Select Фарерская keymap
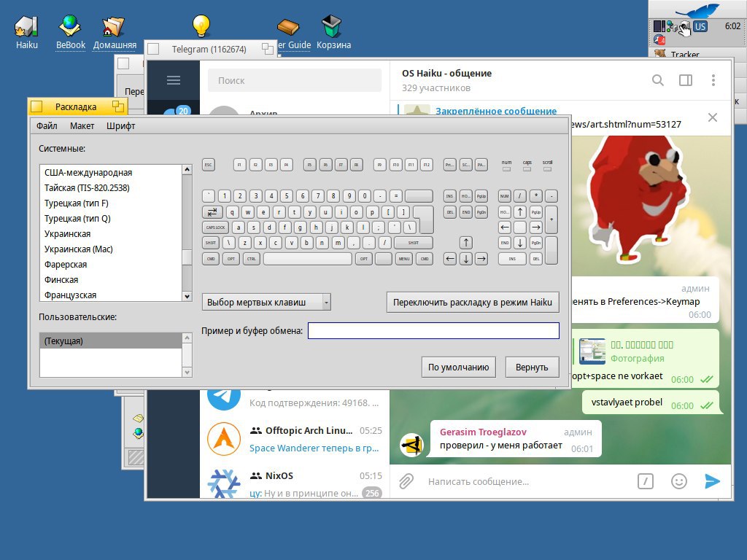Image resolution: width=747 pixels, height=560 pixels. [x=111, y=264]
